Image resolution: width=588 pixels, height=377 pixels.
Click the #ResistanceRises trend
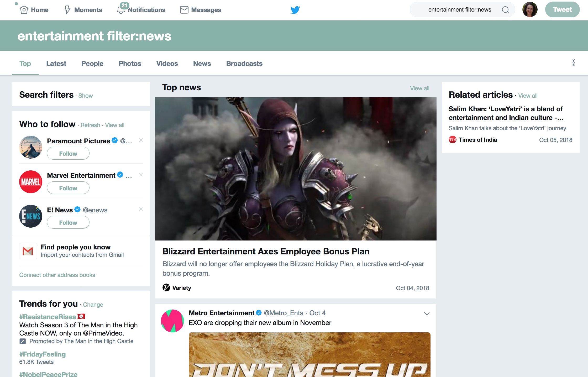point(48,317)
